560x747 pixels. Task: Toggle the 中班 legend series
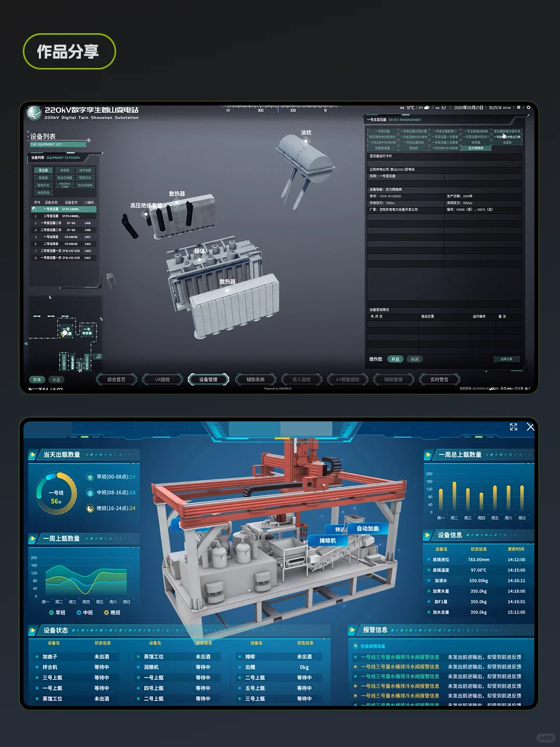85,613
